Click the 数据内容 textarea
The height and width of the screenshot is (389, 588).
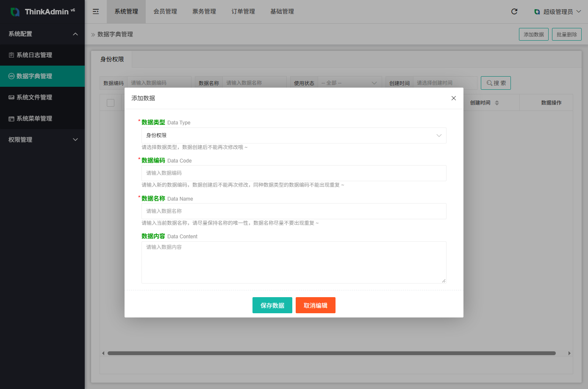click(x=294, y=262)
